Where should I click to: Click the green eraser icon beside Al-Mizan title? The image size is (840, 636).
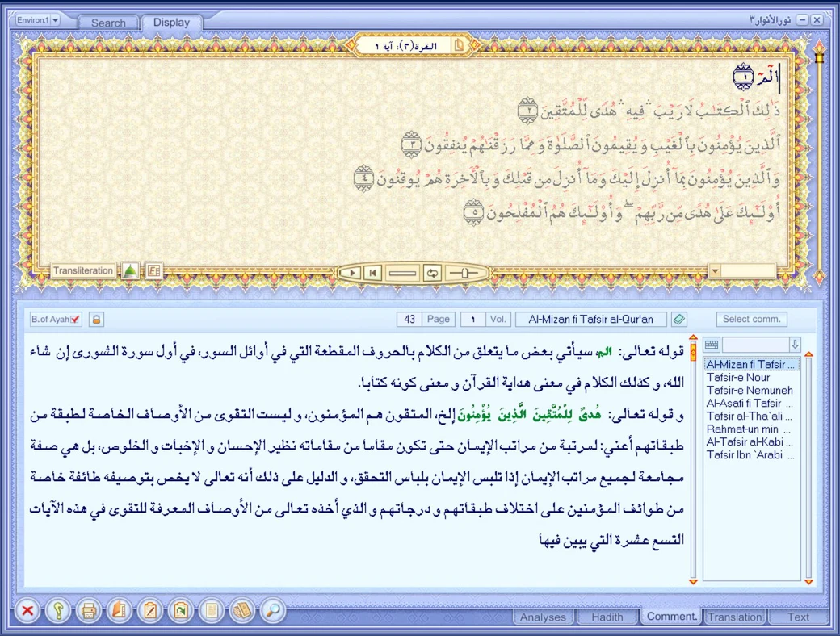[x=678, y=320]
